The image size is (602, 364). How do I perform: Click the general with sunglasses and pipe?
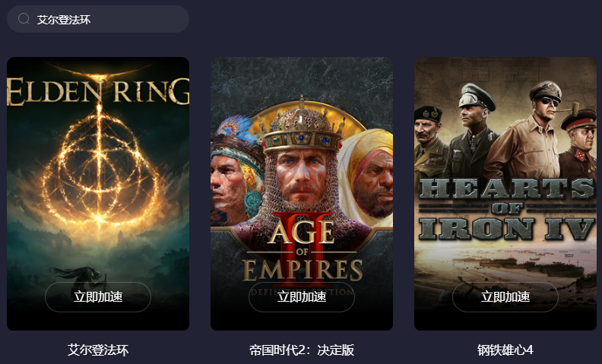[540, 131]
